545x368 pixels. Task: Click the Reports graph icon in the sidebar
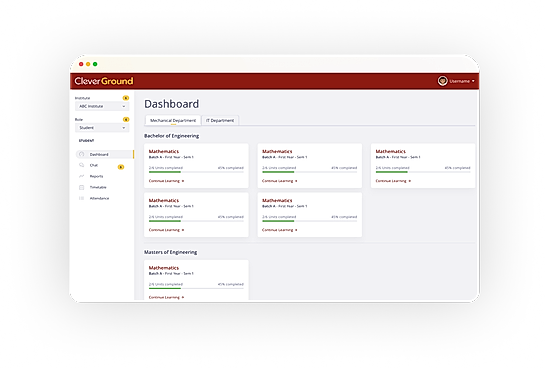click(81, 176)
